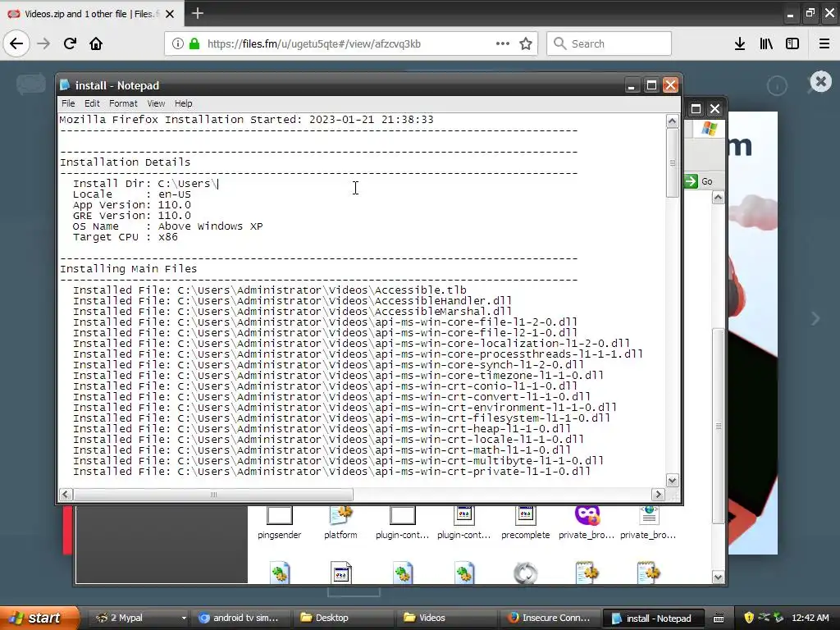
Task: Click the browser Forward arrow
Action: pyautogui.click(x=43, y=43)
